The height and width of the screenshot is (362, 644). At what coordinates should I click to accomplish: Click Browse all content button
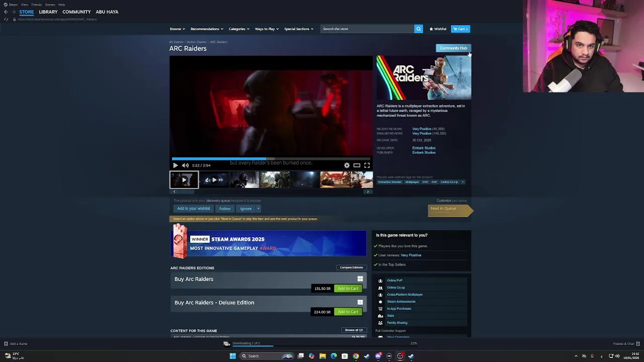[354, 330]
